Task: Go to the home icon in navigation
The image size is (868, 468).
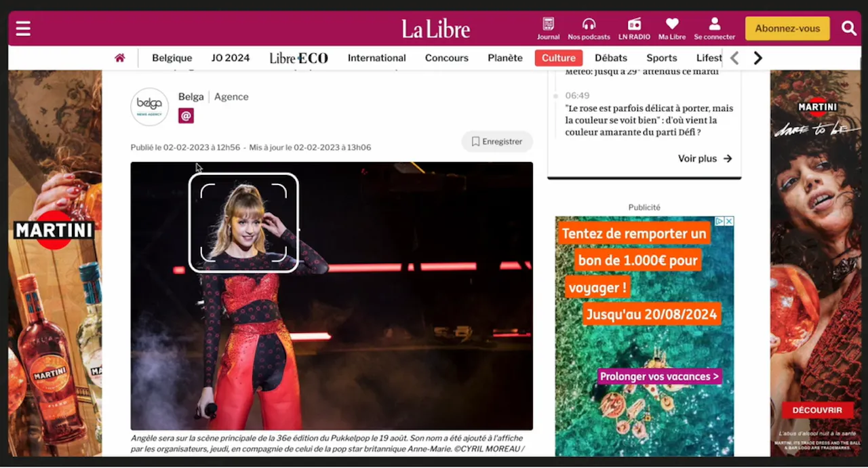Action: [x=120, y=58]
